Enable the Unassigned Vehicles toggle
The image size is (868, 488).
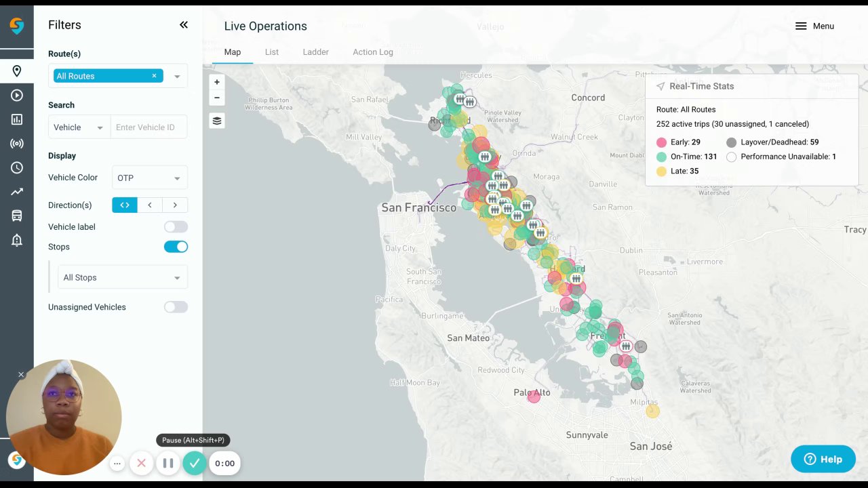pos(176,307)
